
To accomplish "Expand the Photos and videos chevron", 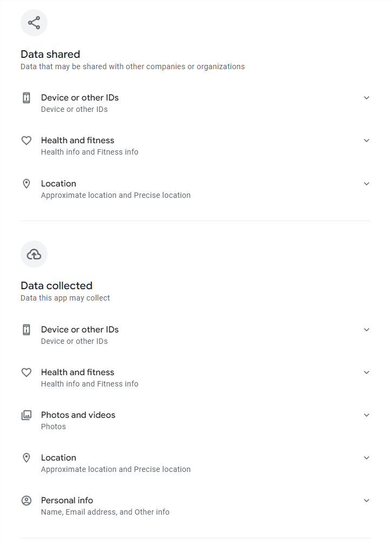I will (367, 415).
